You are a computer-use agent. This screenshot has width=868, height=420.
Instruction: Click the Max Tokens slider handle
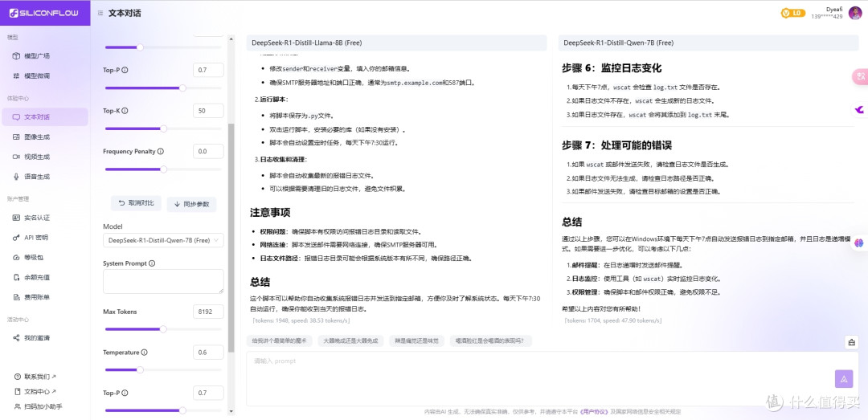coord(162,329)
